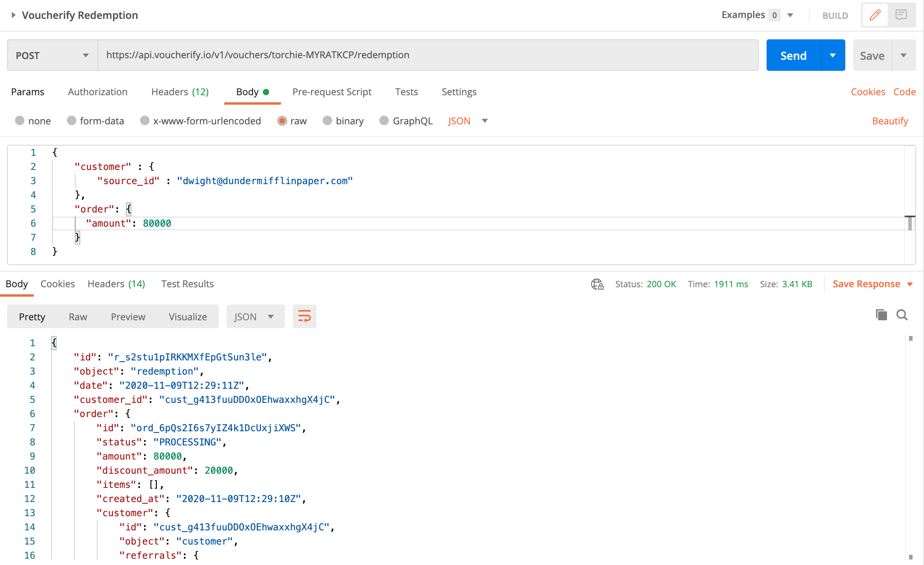The height and width of the screenshot is (565, 924).
Task: Expand the Vouchefiry Redemption title arrow
Action: click(13, 15)
